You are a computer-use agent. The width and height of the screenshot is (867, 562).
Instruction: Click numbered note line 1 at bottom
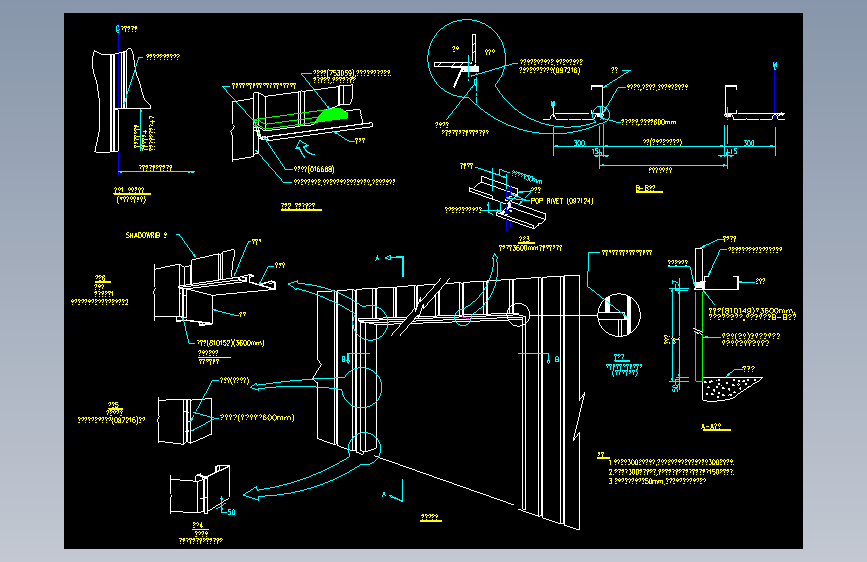(x=671, y=462)
